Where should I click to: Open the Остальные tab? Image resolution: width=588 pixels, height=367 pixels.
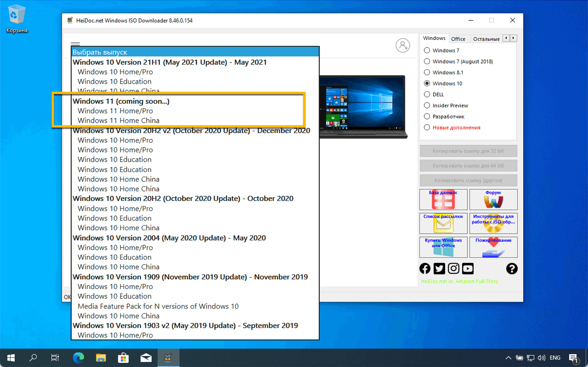[486, 38]
